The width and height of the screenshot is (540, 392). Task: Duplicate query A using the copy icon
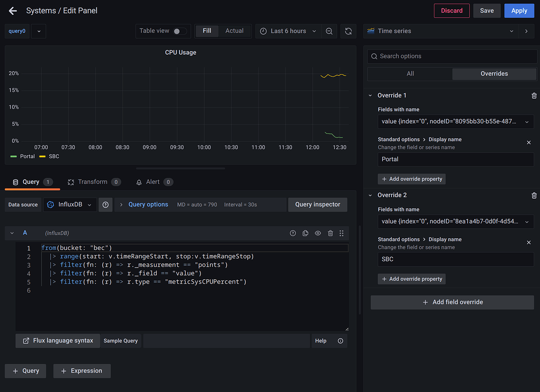coord(305,233)
